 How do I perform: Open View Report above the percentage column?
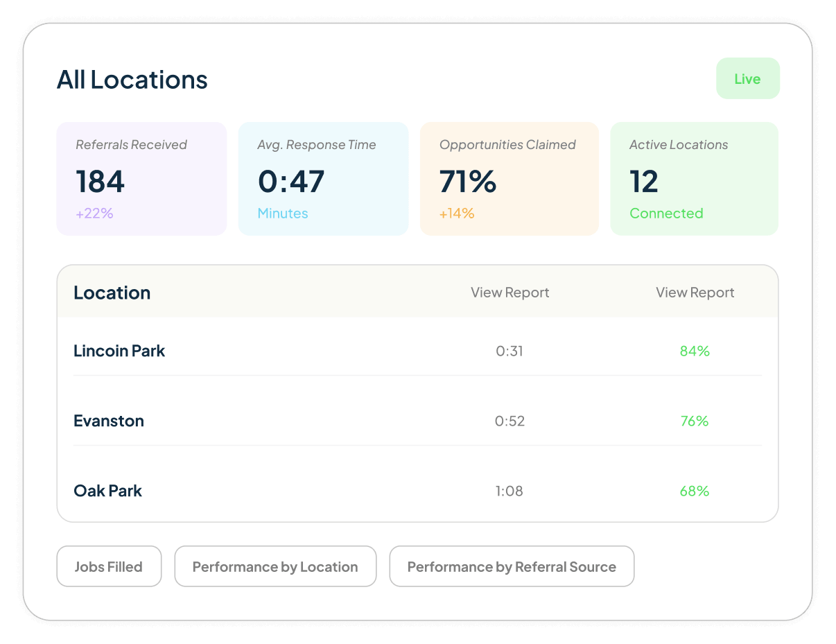tap(695, 293)
